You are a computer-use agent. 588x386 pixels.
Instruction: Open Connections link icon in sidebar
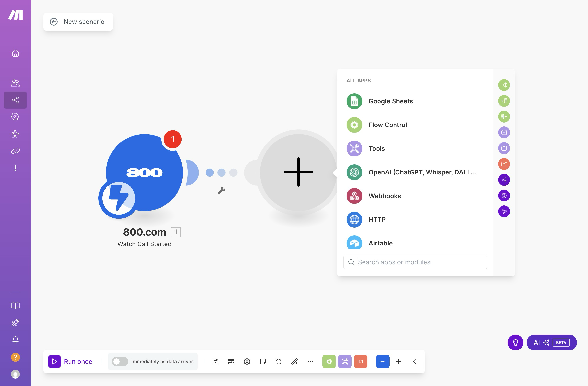tap(15, 151)
